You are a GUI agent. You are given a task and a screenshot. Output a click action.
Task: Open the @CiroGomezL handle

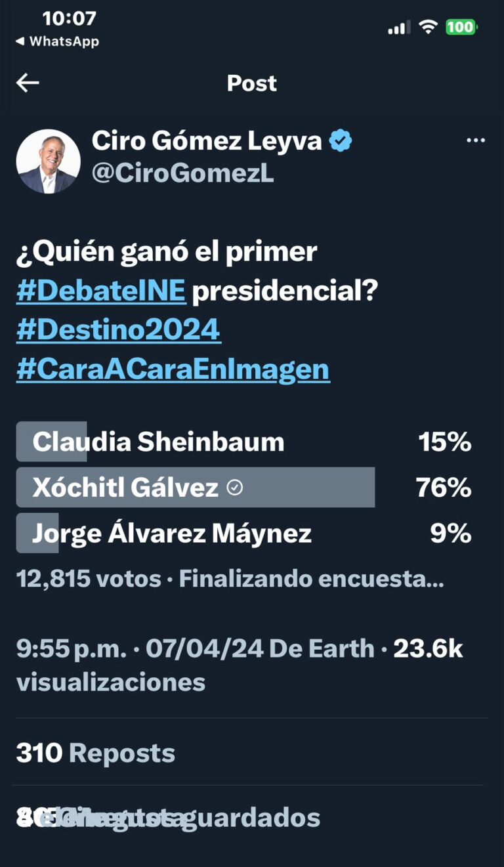(183, 174)
